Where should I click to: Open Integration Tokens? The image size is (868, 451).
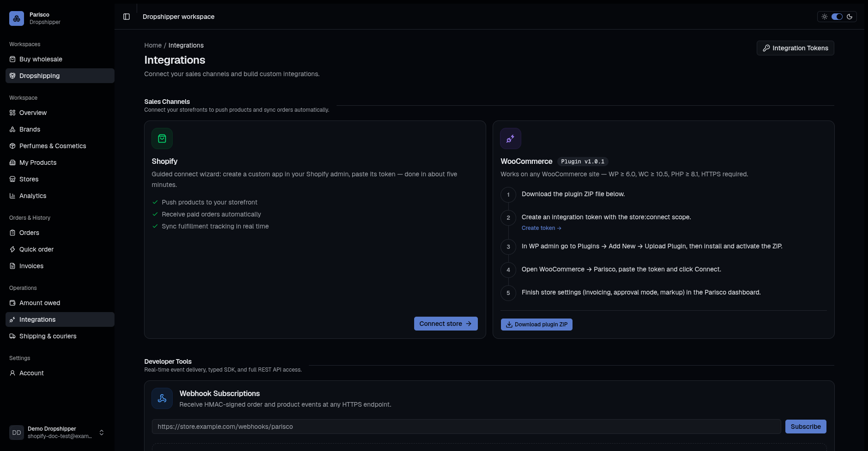point(795,48)
